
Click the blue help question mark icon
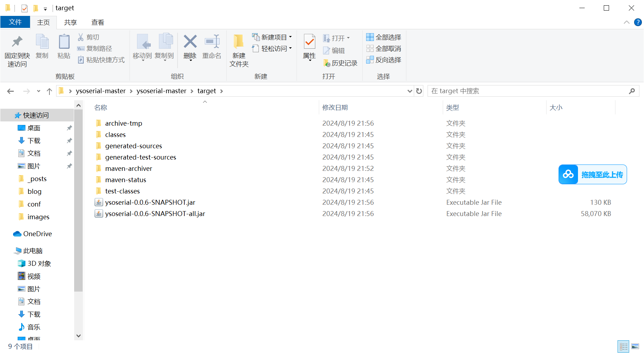pyautogui.click(x=638, y=22)
